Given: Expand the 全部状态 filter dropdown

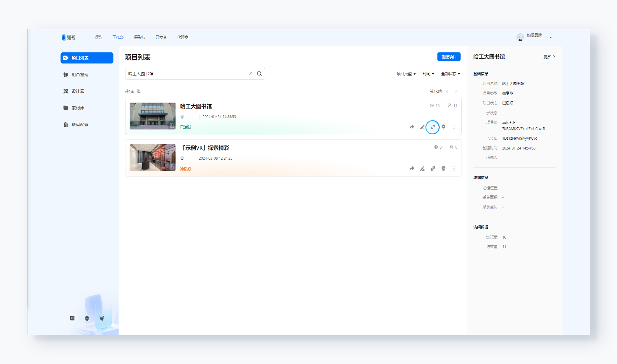Looking at the screenshot, I should (451, 74).
